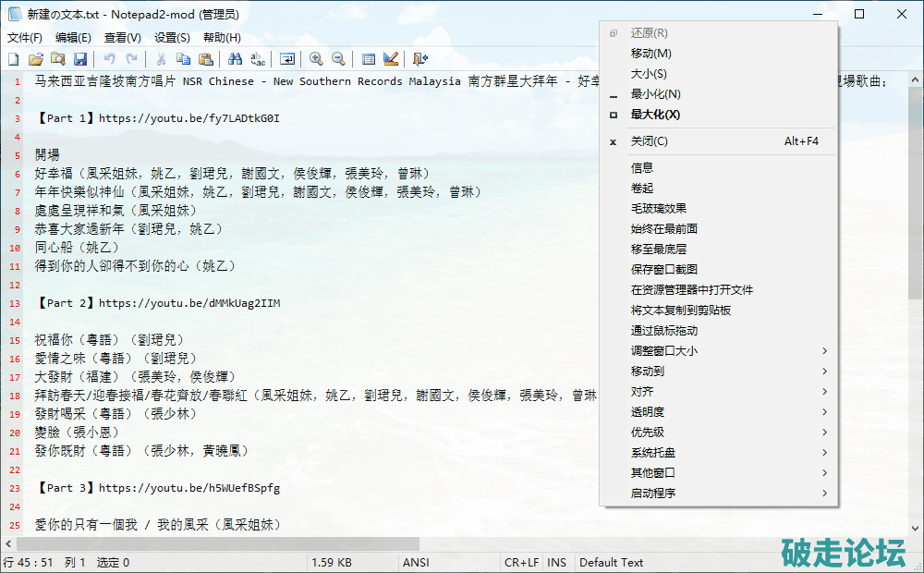
Task: Click the Find binoculars icon
Action: click(x=235, y=59)
